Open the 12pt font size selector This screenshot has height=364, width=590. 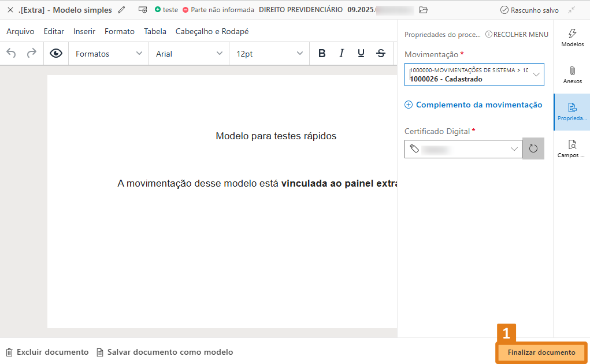(x=268, y=53)
